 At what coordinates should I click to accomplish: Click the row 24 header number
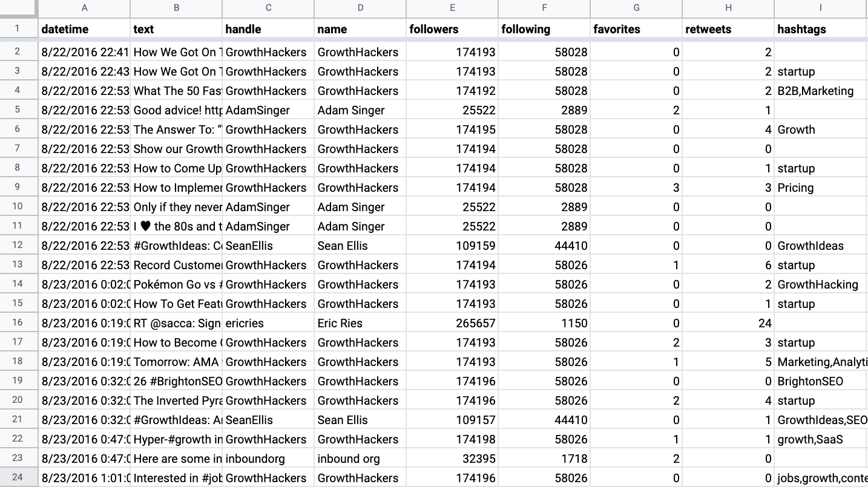18,477
